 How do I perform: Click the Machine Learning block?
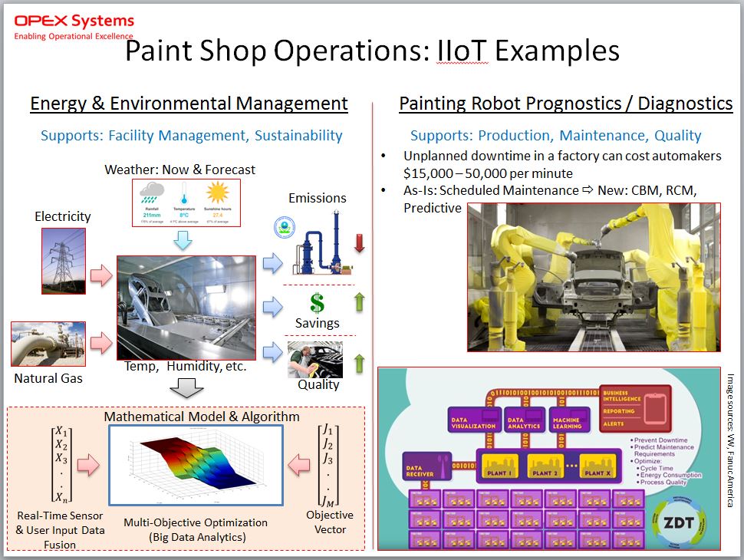pyautogui.click(x=569, y=420)
